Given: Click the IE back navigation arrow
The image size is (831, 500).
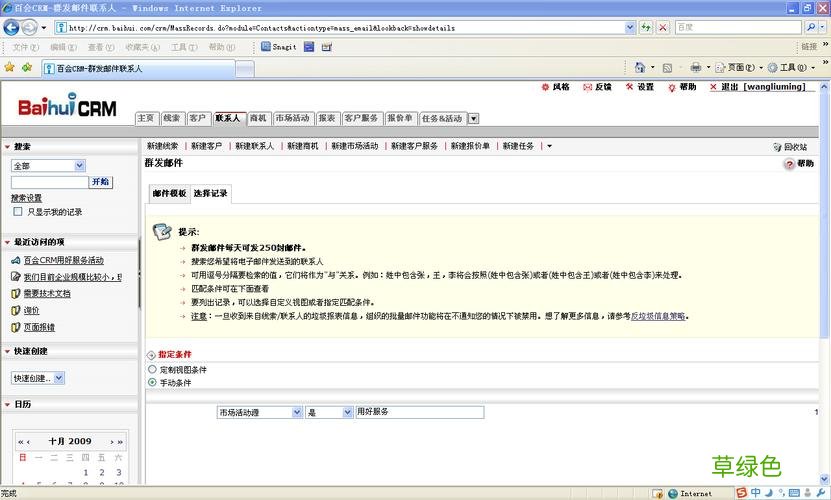Looking at the screenshot, I should (12, 27).
